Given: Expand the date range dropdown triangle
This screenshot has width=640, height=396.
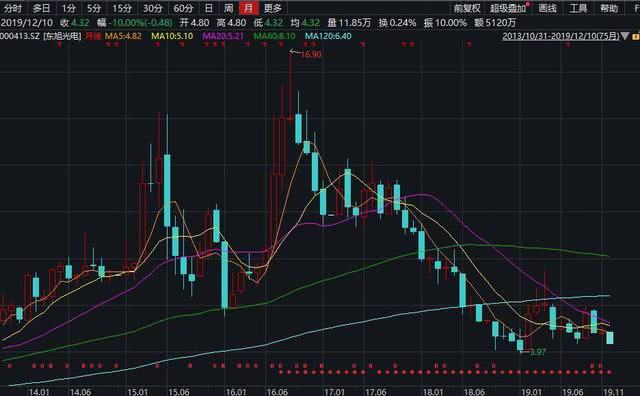Looking at the screenshot, I should (x=625, y=36).
